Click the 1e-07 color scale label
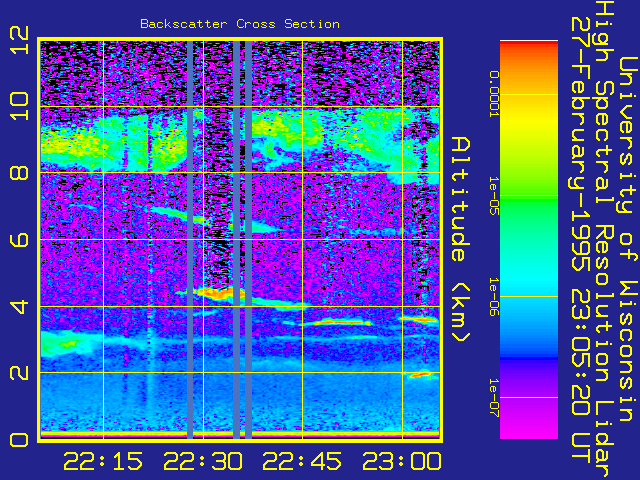The image size is (640, 480). tap(494, 398)
